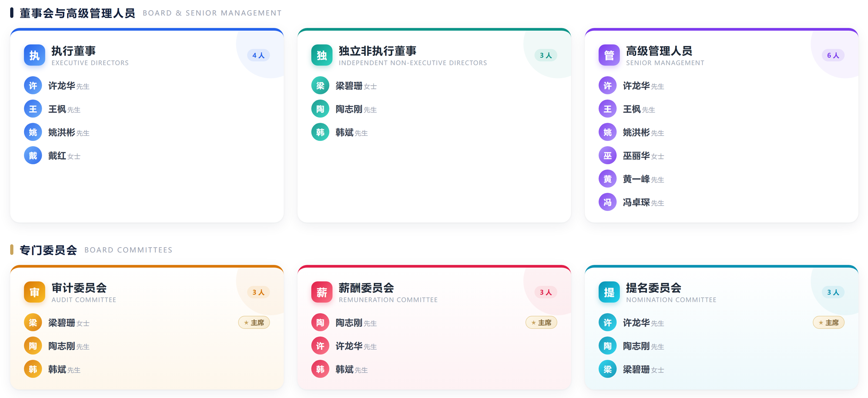Click the 4 人 count badge
This screenshot has width=868, height=398.
(258, 55)
